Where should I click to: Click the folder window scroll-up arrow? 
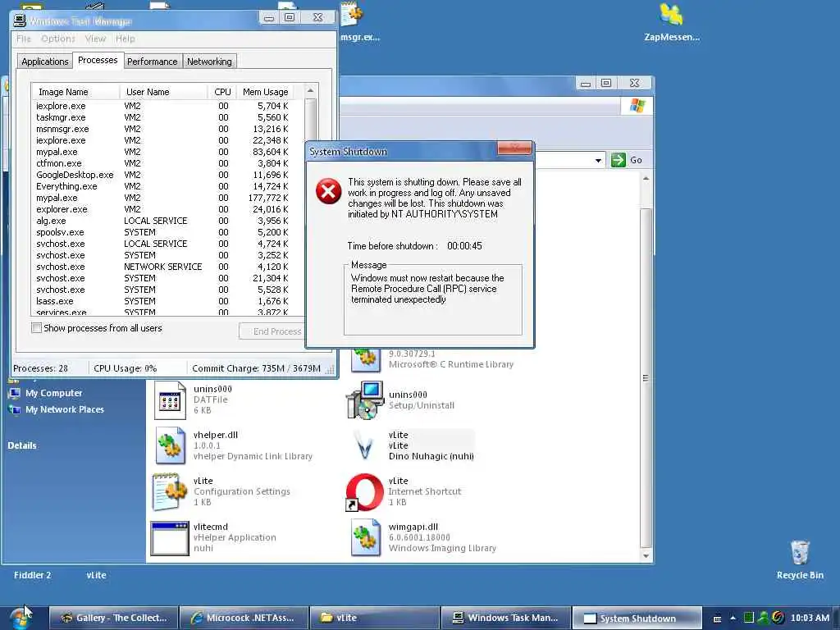click(x=646, y=178)
